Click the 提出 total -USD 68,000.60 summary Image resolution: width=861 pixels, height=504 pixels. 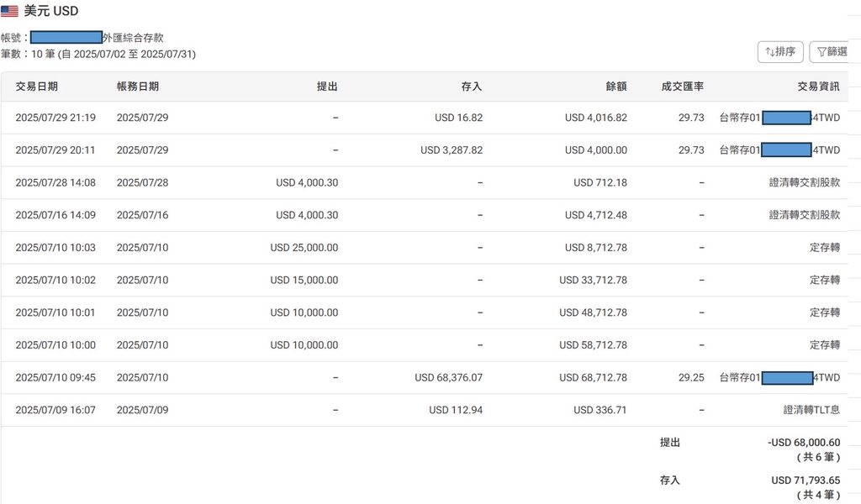(x=805, y=443)
